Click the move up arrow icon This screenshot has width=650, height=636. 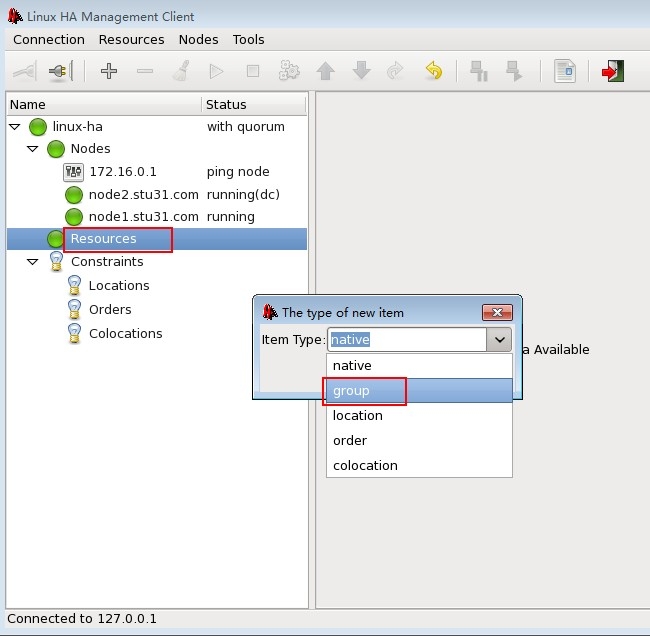coord(325,71)
